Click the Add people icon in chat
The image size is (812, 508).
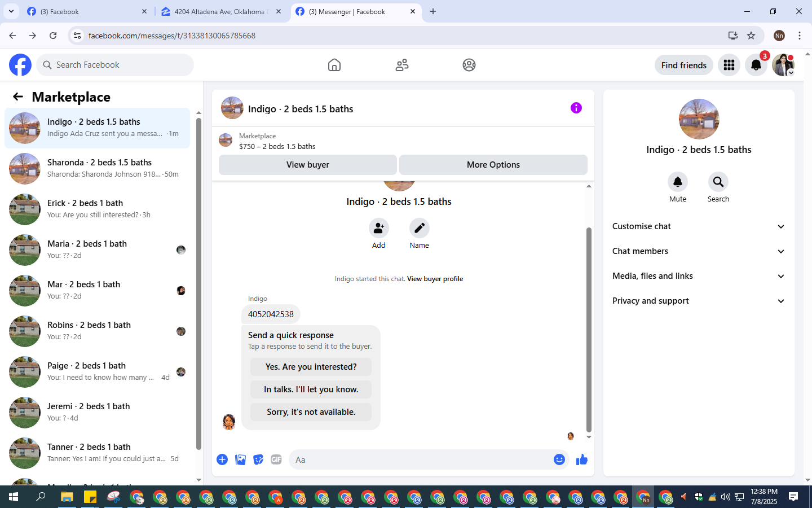coord(379,228)
